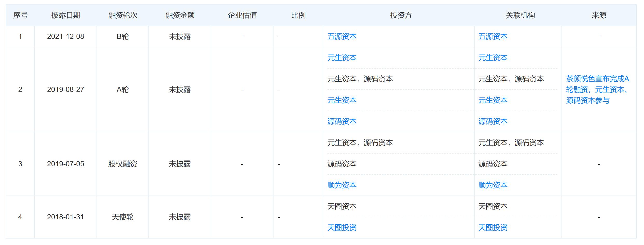Click the blue 源码资本 link in 投资方 column
This screenshot has height=245, width=644.
[342, 121]
